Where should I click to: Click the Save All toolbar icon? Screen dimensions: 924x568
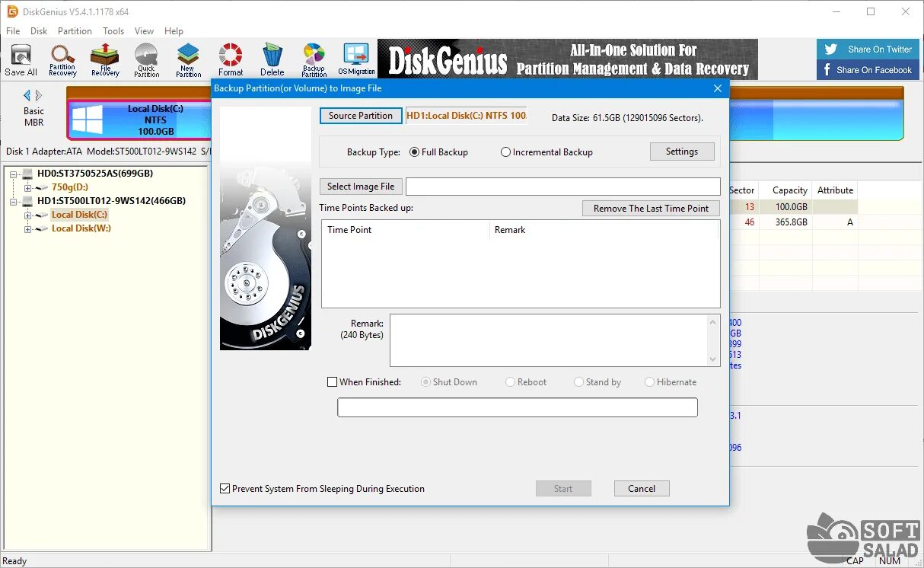point(21,59)
